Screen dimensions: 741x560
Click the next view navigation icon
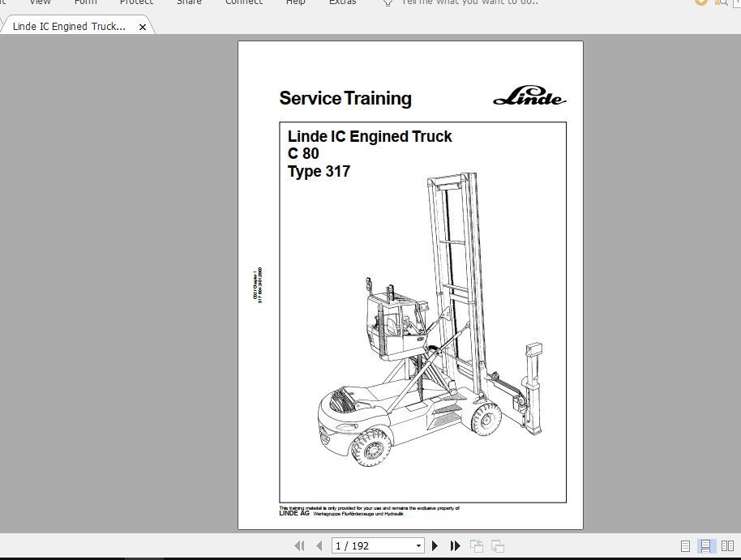coord(498,546)
